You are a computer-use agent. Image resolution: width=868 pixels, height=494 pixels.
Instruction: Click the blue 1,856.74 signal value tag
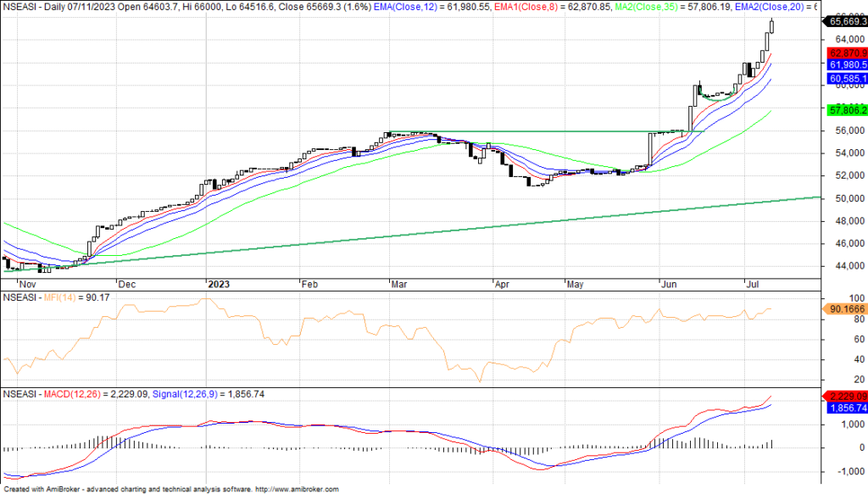pos(845,408)
